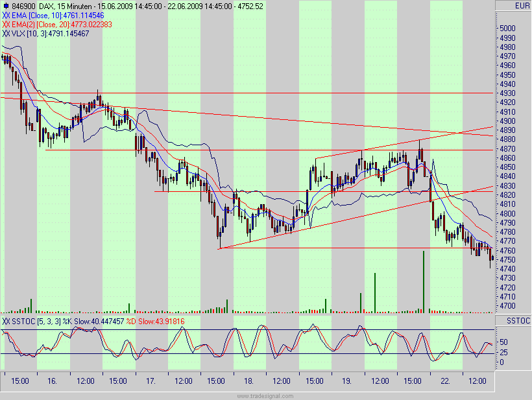The height and width of the screenshot is (400, 532).
Task: Click the 5000 price axis label
Action: [x=507, y=29]
